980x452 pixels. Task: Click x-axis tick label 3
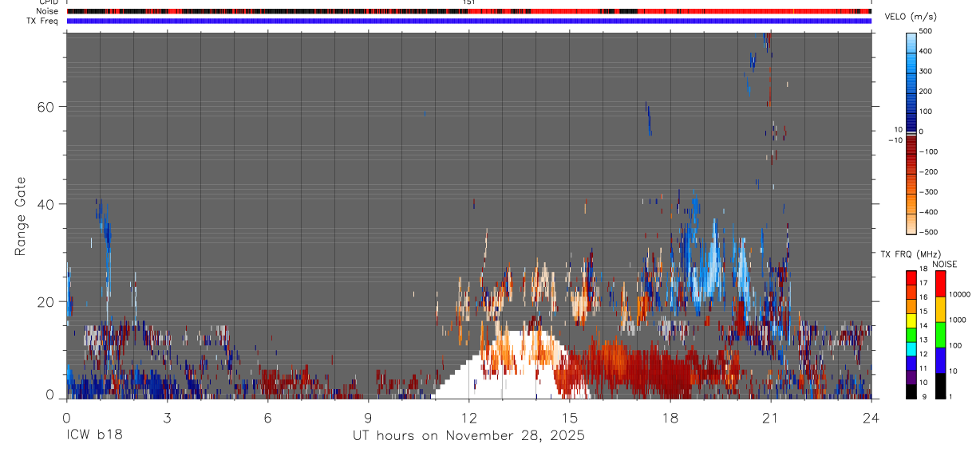point(167,418)
